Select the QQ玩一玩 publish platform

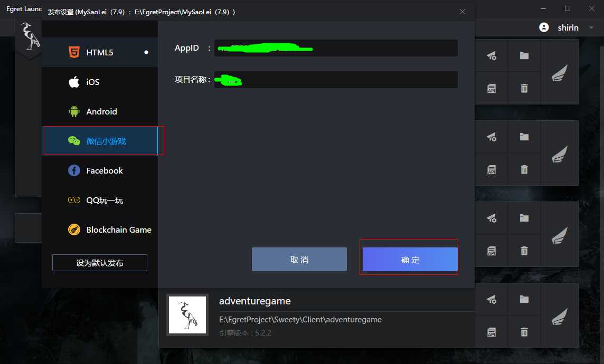pos(100,200)
